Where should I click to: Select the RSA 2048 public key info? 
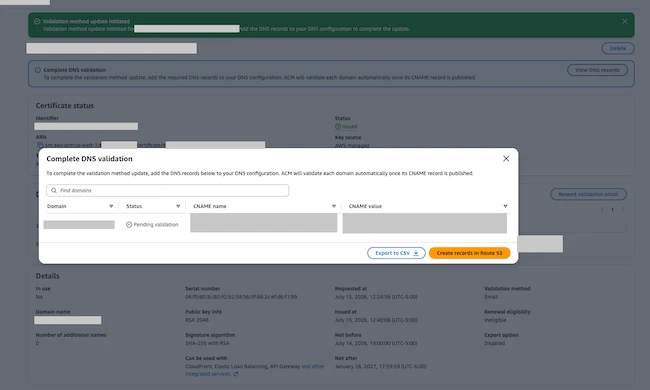click(197, 320)
